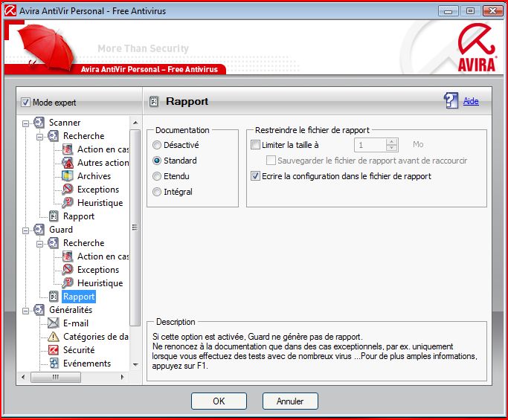Viewport: 508px width, 420px height.
Task: Select 'Autres action' tree item label
Action: point(103,163)
